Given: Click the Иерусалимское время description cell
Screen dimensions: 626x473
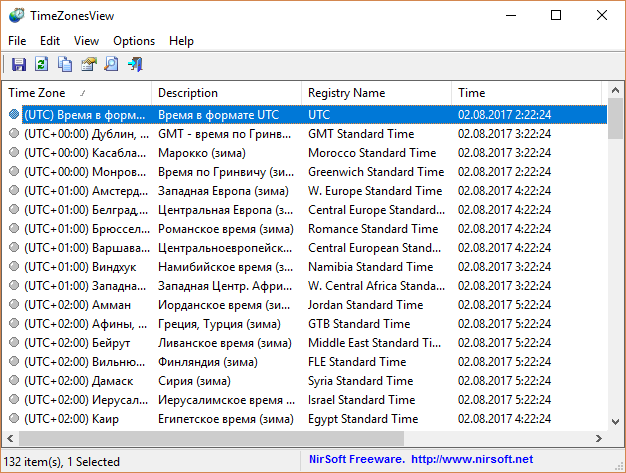Looking at the screenshot, I should click(226, 400).
